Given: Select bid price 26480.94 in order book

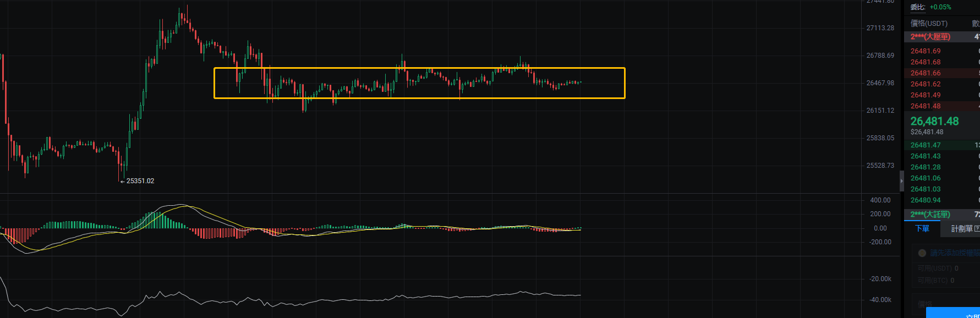Looking at the screenshot, I should pos(926,200).
